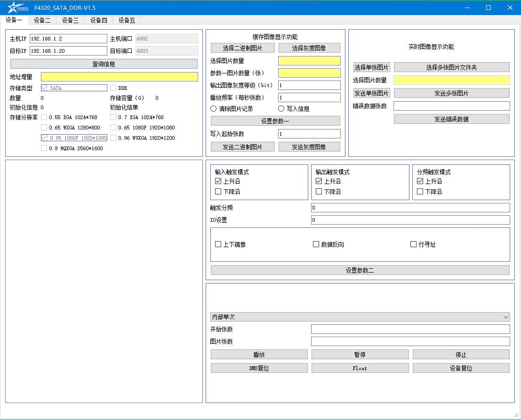Image resolution: width=521 pixels, height=420 pixels.
Task: Toggle 输出触发模式 上升沿 checkbox
Action: click(319, 181)
